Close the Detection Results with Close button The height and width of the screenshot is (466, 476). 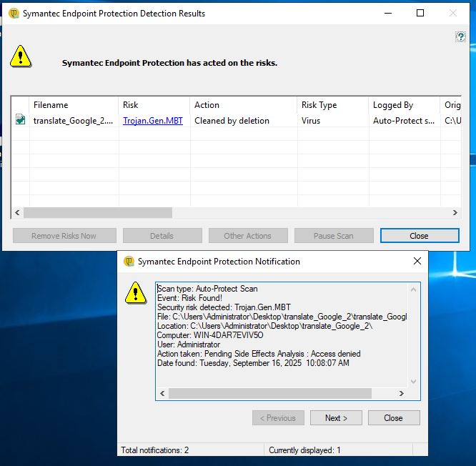tap(420, 236)
